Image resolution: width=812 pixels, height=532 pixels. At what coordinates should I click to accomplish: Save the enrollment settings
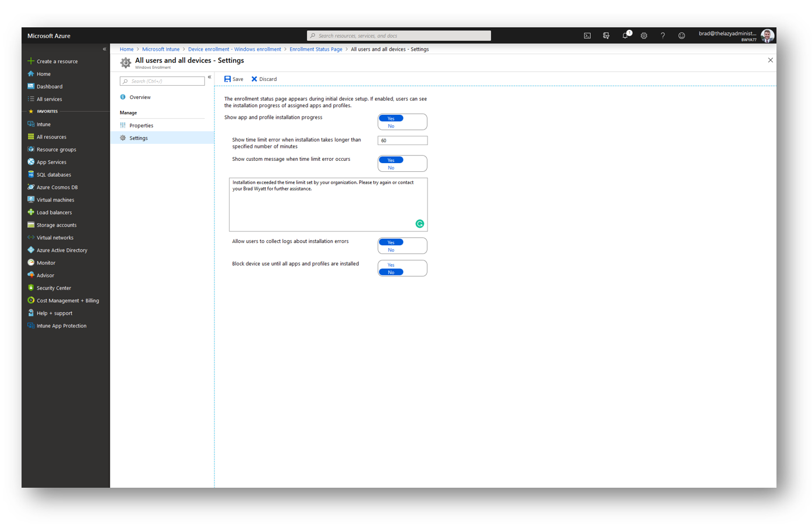(234, 79)
